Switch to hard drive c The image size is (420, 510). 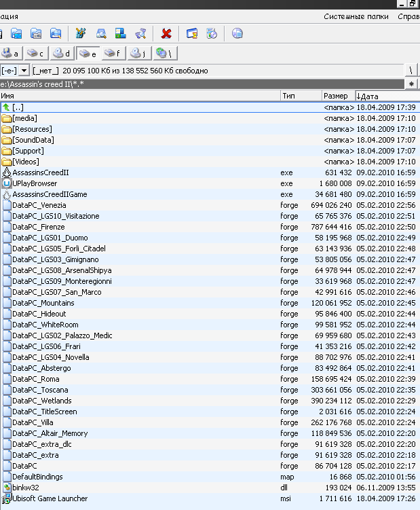coord(36,54)
